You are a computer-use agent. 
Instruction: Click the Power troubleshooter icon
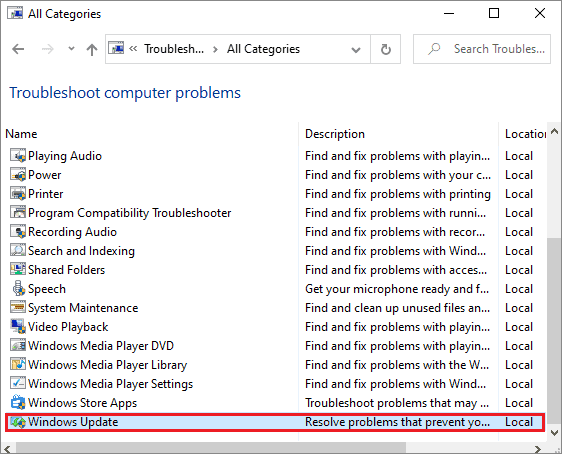(x=18, y=175)
